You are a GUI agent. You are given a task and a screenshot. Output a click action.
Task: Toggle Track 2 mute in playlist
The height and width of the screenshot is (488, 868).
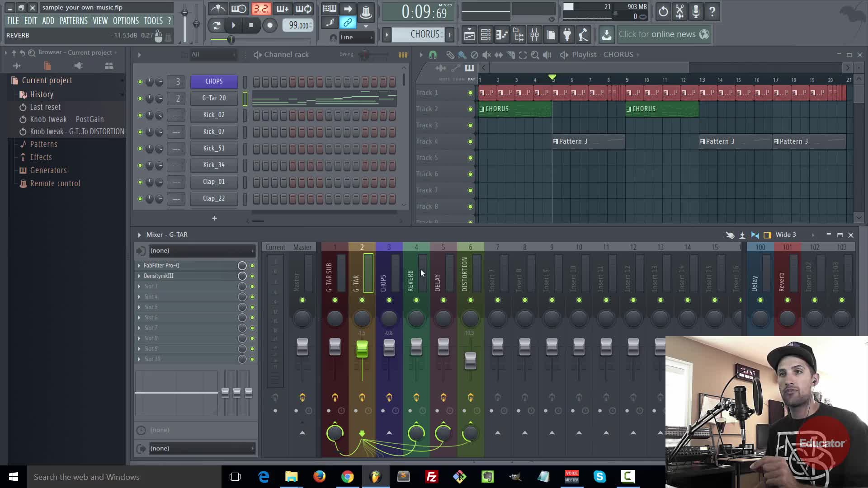coord(470,109)
